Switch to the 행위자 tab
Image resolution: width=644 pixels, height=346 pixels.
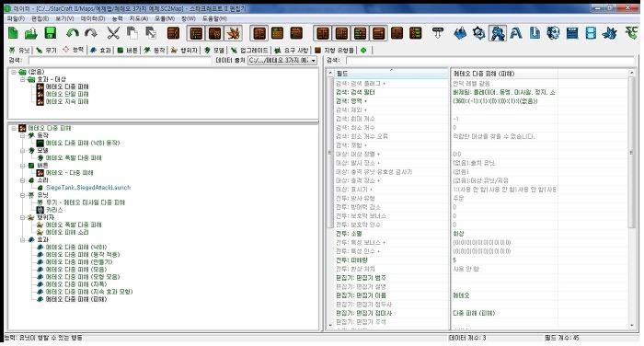(184, 50)
